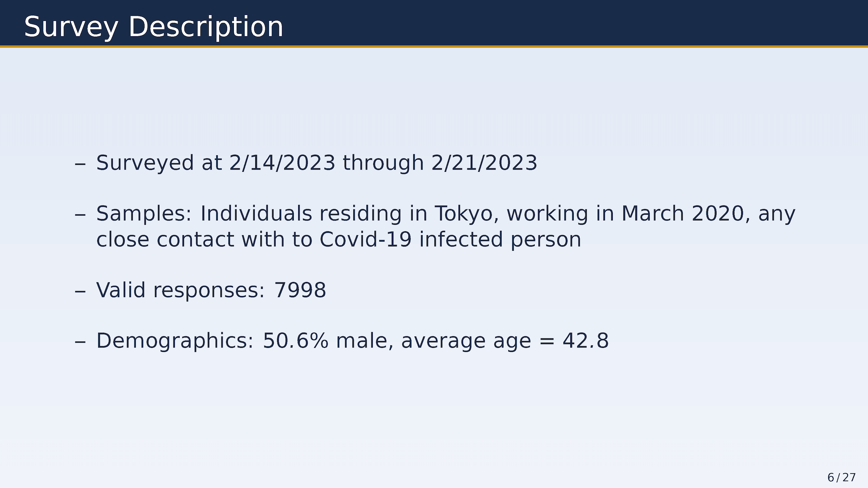The image size is (868, 488).
Task: Click the dash bullet before Demographics
Action: pyautogui.click(x=80, y=342)
